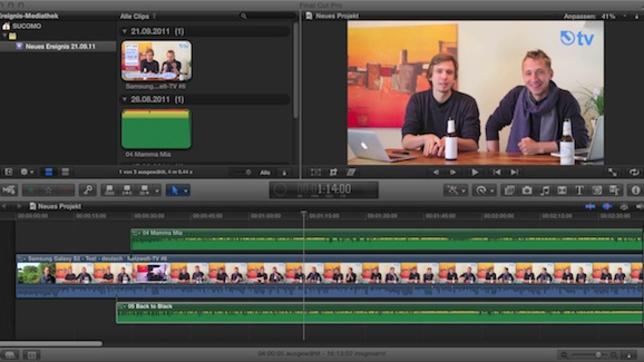Open the Titles browser
Image resolution: width=644 pixels, height=362 pixels.
(578, 190)
